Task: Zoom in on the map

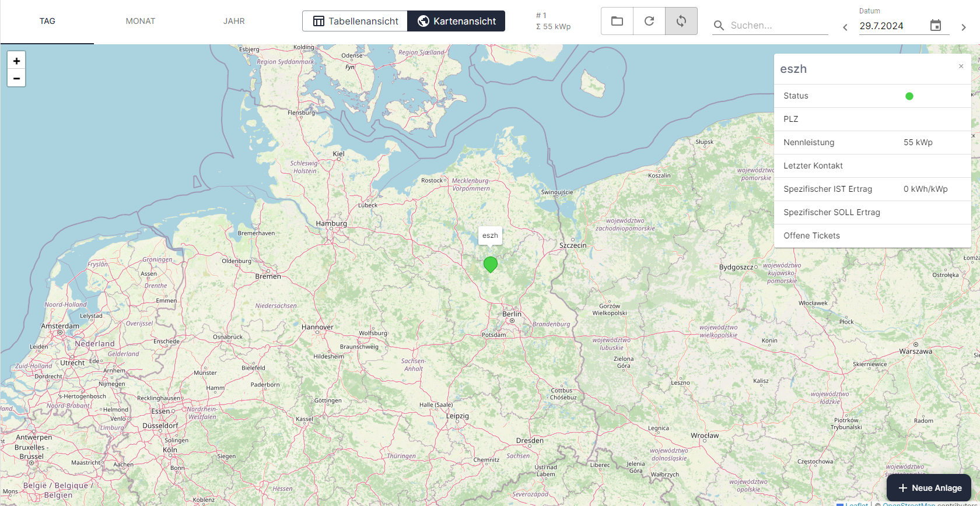Action: coord(16,61)
